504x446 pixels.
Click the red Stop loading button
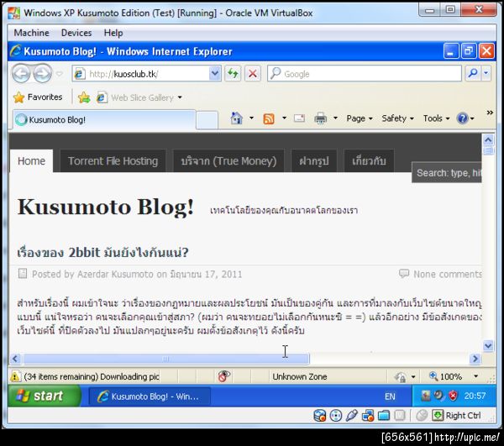tap(252, 74)
